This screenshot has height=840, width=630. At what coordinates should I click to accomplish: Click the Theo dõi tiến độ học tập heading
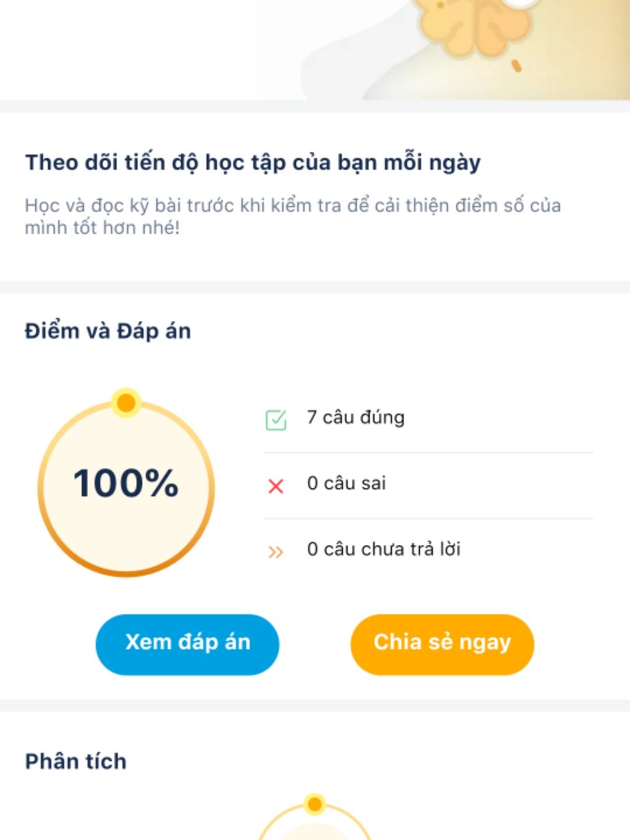253,162
